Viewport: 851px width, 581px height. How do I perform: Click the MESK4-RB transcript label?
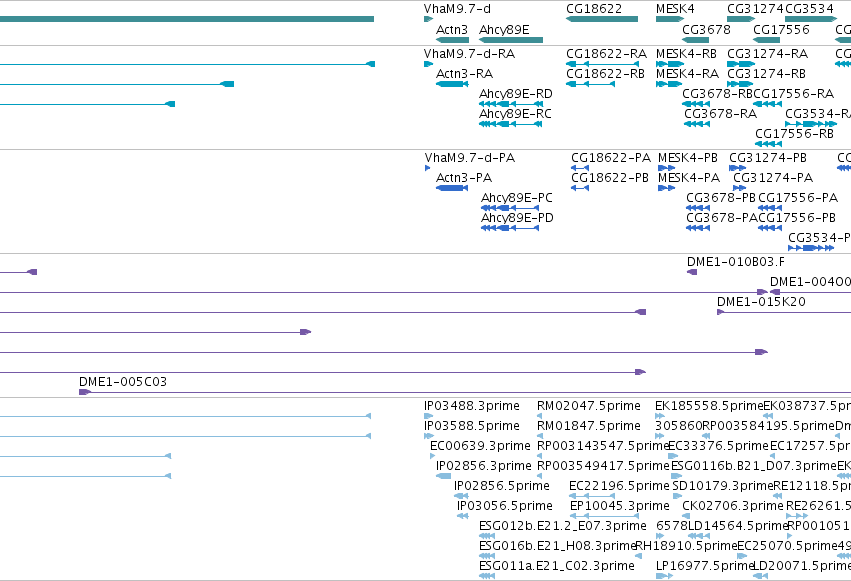[x=686, y=54]
